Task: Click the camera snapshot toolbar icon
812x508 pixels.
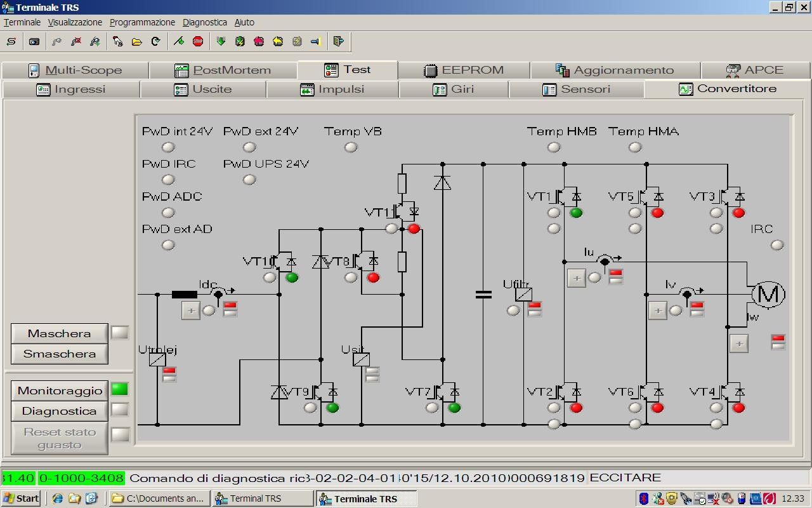Action: (x=34, y=41)
